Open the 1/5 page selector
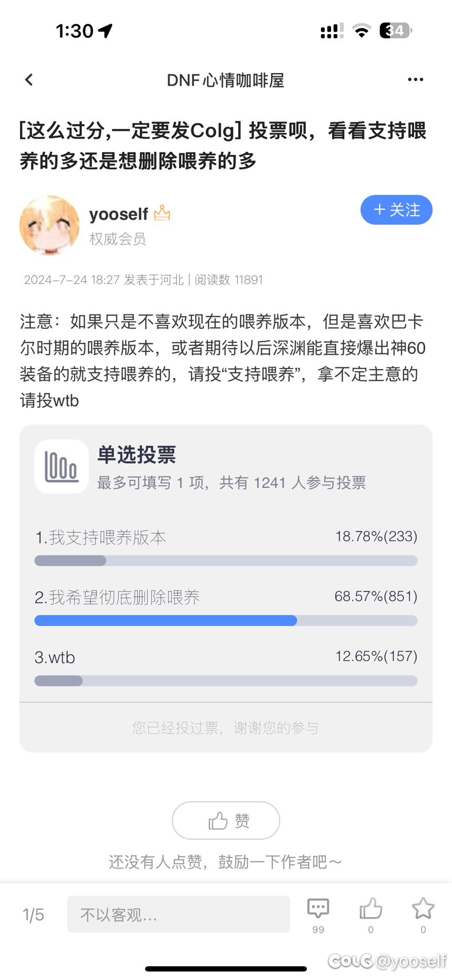 33,915
